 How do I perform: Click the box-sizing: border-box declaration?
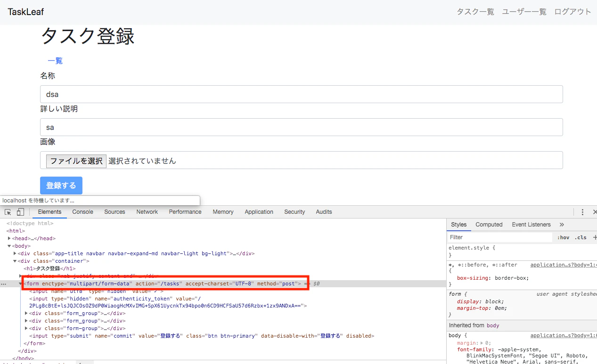[x=493, y=278]
